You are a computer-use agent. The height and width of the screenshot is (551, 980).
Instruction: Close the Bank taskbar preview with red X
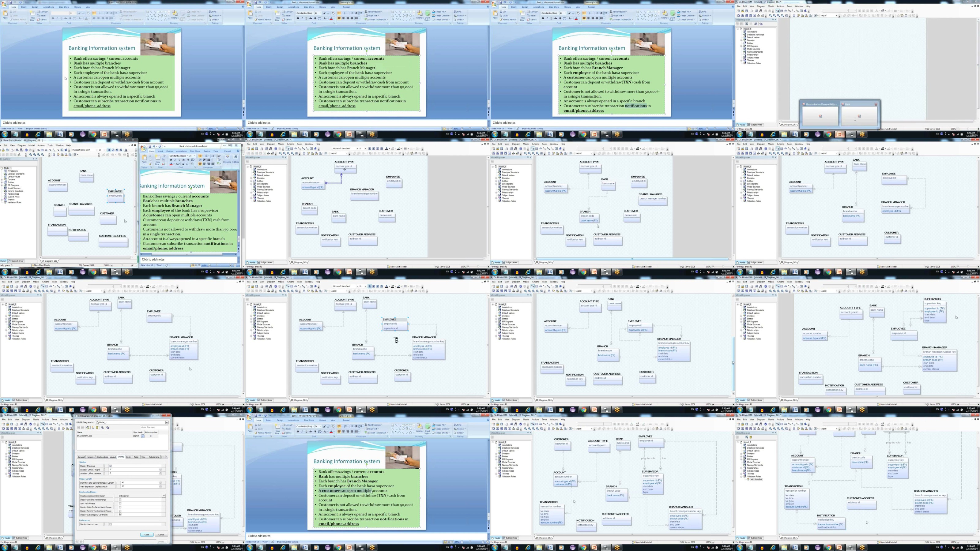[x=876, y=104]
